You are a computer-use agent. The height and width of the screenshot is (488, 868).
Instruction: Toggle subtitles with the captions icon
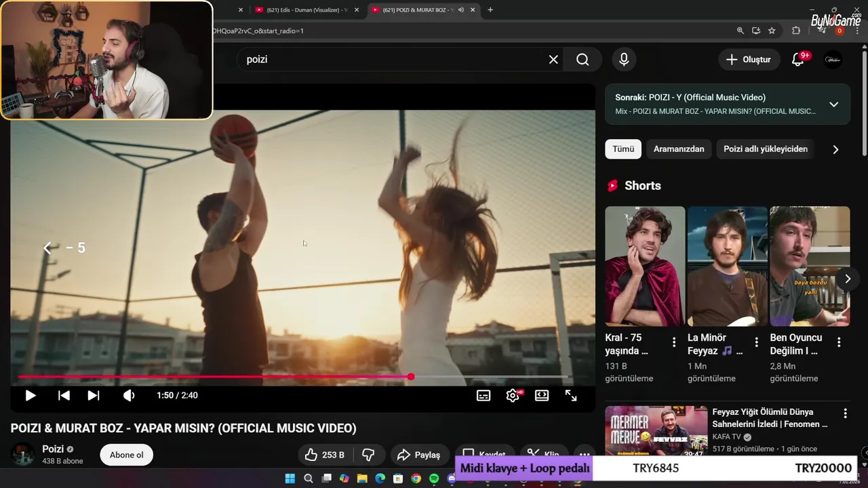(x=484, y=395)
